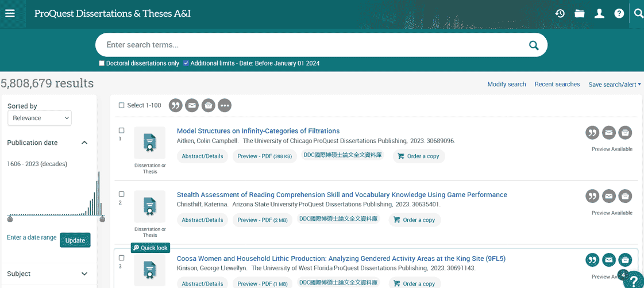Click DDC link for the Kinison result

[338, 283]
